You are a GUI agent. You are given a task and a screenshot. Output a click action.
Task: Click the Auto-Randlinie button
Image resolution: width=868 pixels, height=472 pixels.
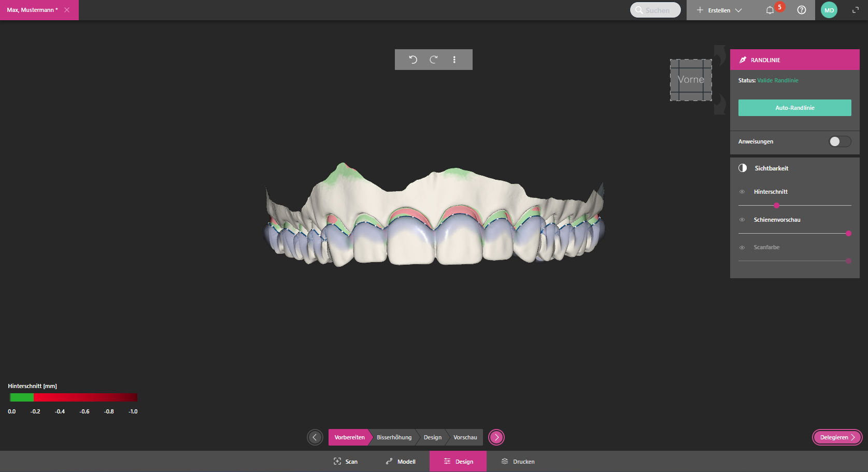[794, 108]
